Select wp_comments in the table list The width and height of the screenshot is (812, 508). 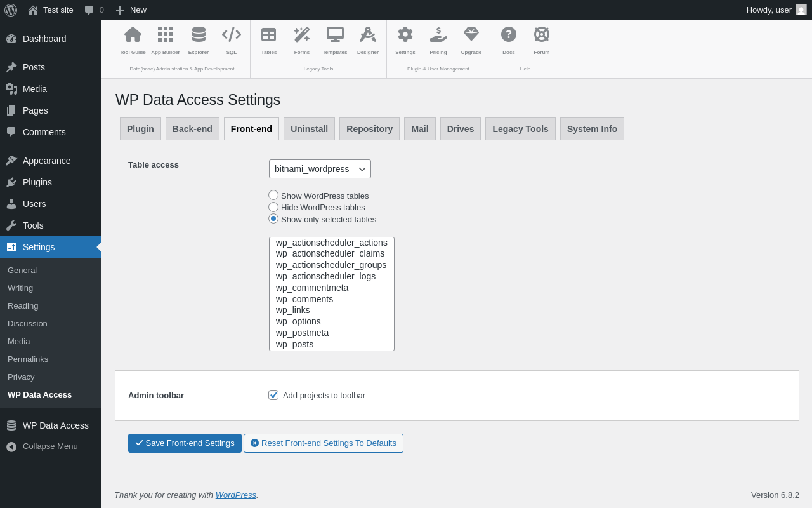pyautogui.click(x=331, y=299)
